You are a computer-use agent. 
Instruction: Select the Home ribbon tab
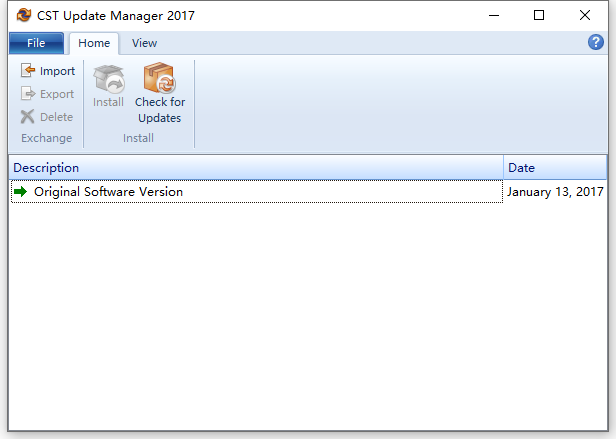coord(94,43)
